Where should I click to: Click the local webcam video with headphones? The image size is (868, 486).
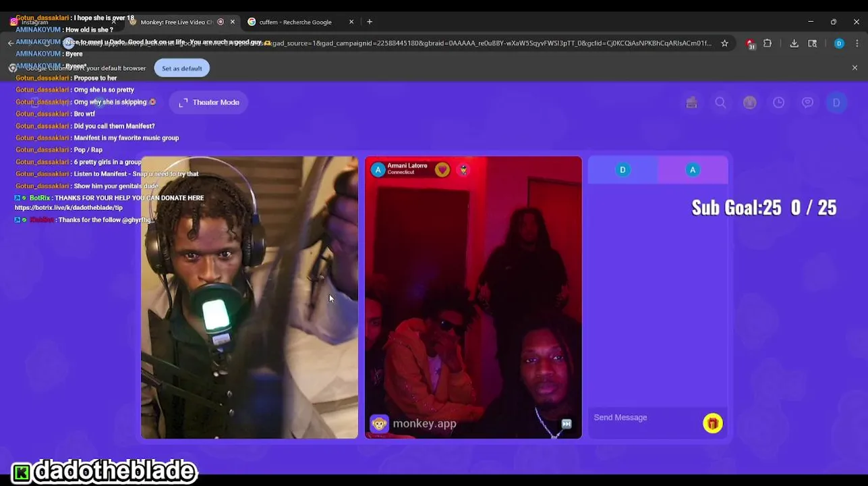pos(250,298)
